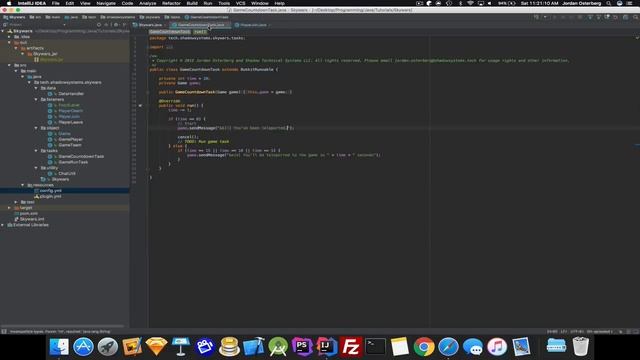Open the Build menu
The image size is (640, 360).
click(x=192, y=3)
